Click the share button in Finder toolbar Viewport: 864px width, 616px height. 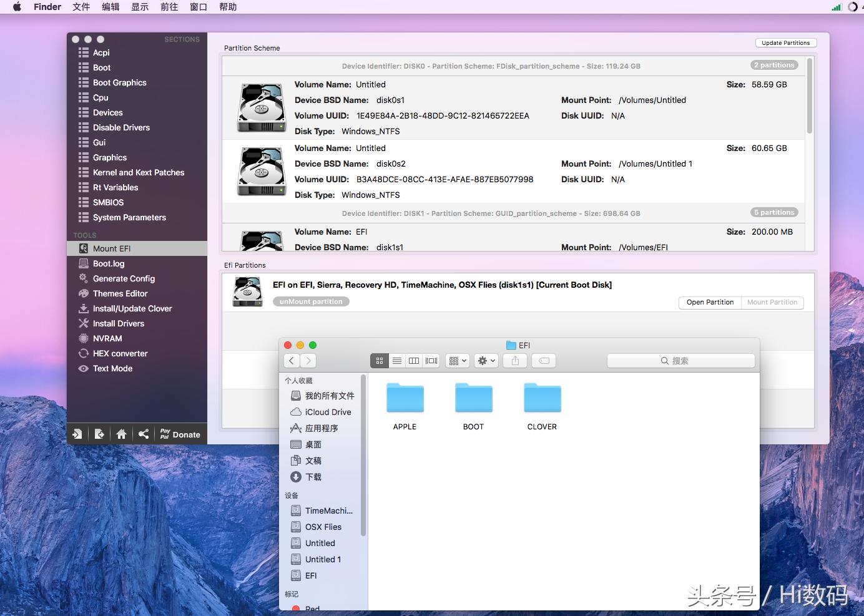(x=515, y=361)
